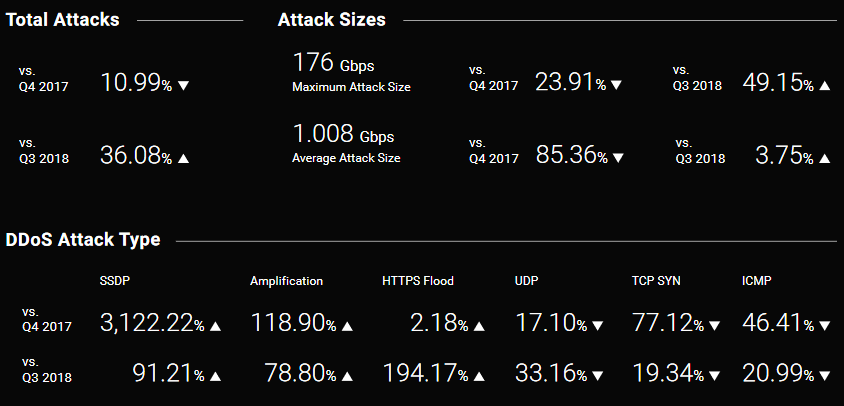844x406 pixels.
Task: Click the down triangle after 20.99%
Action: click(824, 376)
